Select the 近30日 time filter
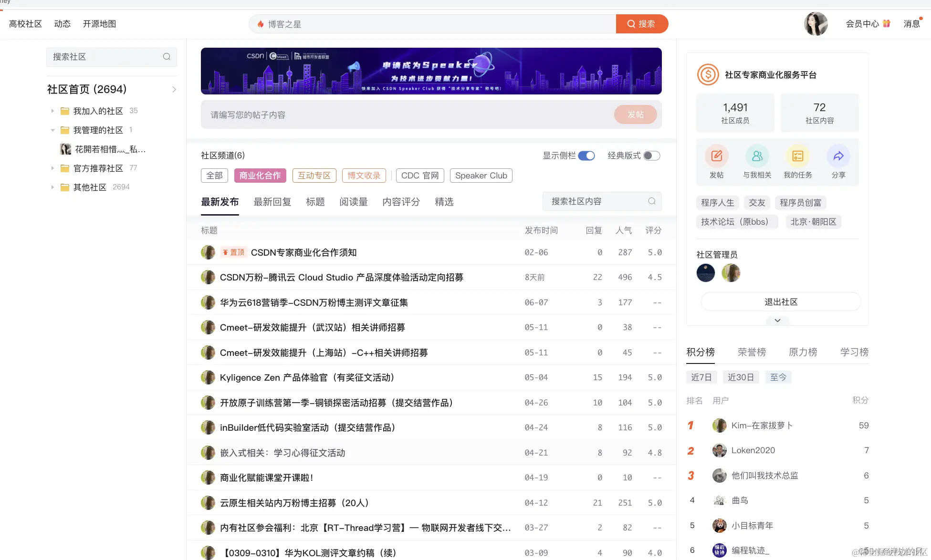The height and width of the screenshot is (560, 931). click(x=741, y=377)
